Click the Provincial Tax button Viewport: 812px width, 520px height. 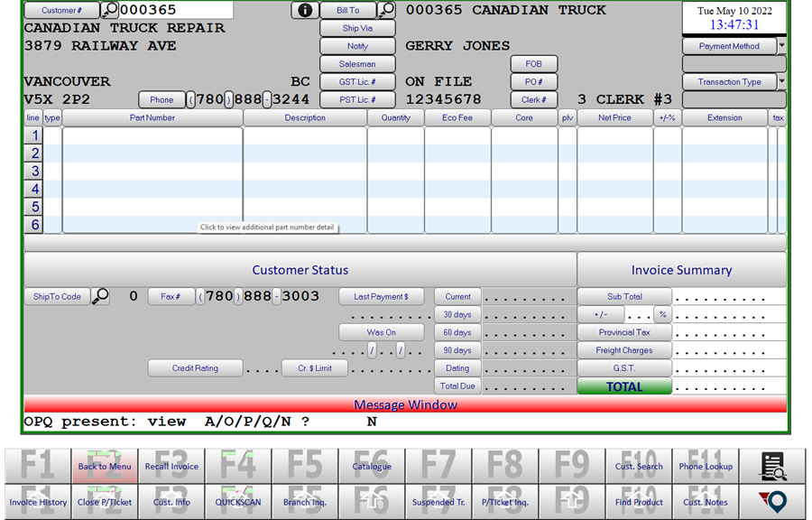[x=624, y=332]
